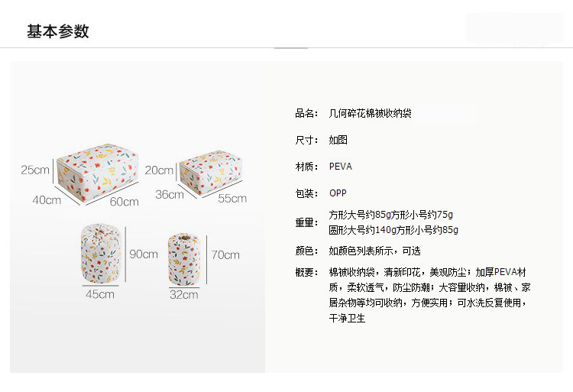Click the 40cm width label
573x392 pixels.
pyautogui.click(x=47, y=200)
